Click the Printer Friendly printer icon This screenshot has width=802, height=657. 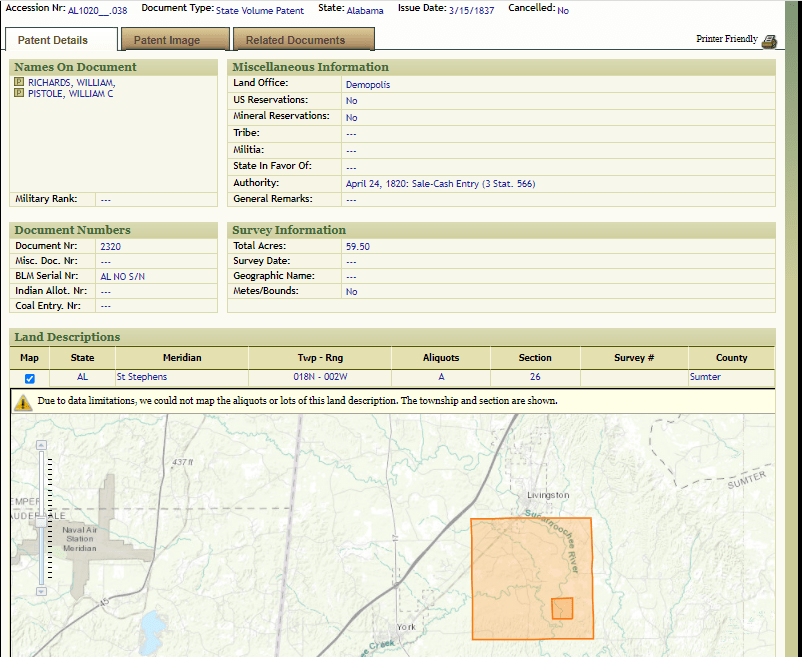[x=769, y=41]
